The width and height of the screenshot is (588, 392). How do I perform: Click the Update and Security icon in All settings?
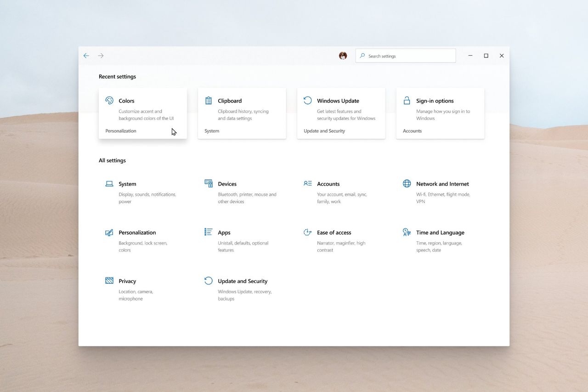(209, 280)
